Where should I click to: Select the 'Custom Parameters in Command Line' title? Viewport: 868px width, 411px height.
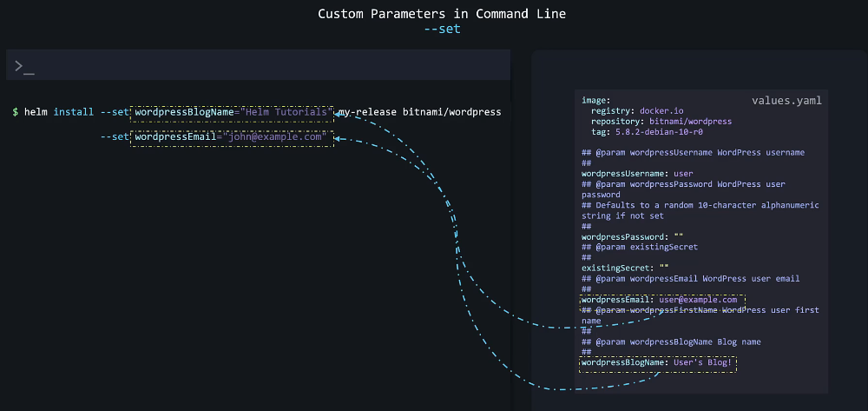coord(442,14)
